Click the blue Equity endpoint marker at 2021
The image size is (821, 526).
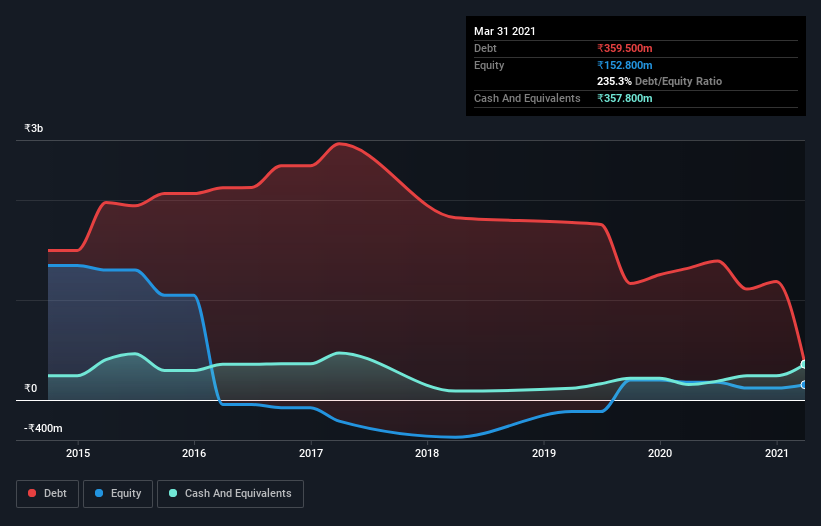click(804, 385)
